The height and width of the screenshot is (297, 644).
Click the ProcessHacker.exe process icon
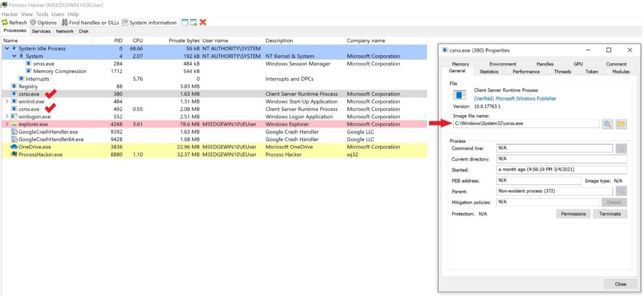pos(14,154)
